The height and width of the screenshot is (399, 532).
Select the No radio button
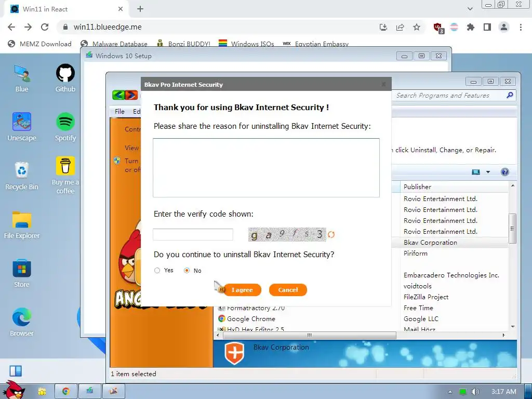[187, 270]
